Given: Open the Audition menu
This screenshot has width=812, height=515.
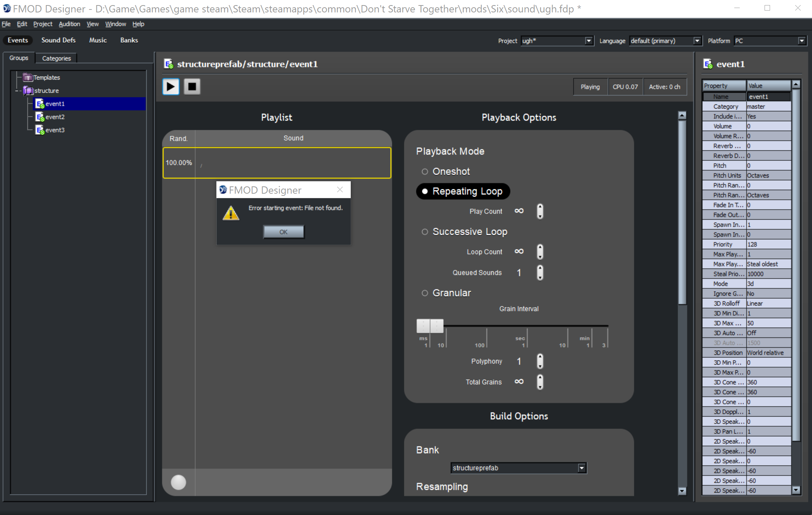Looking at the screenshot, I should coord(69,24).
